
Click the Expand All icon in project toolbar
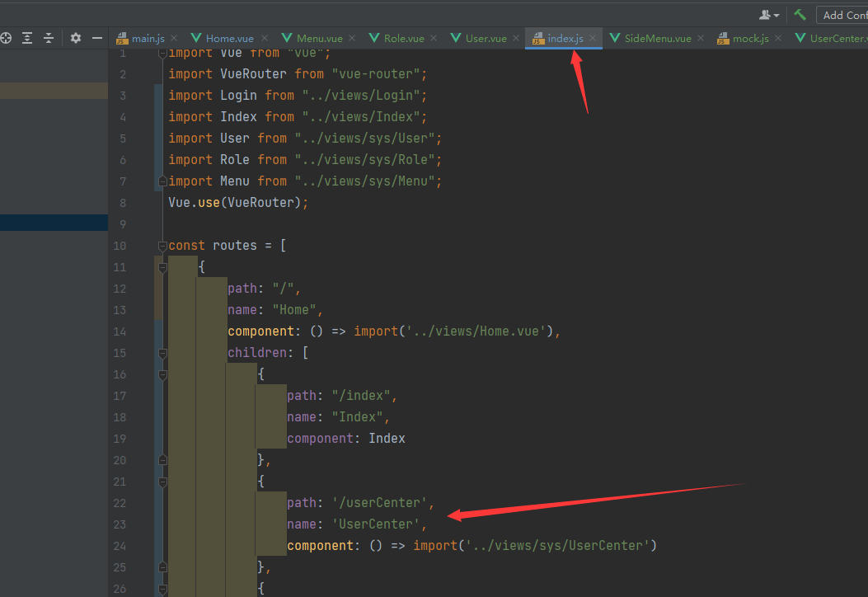pyautogui.click(x=27, y=38)
